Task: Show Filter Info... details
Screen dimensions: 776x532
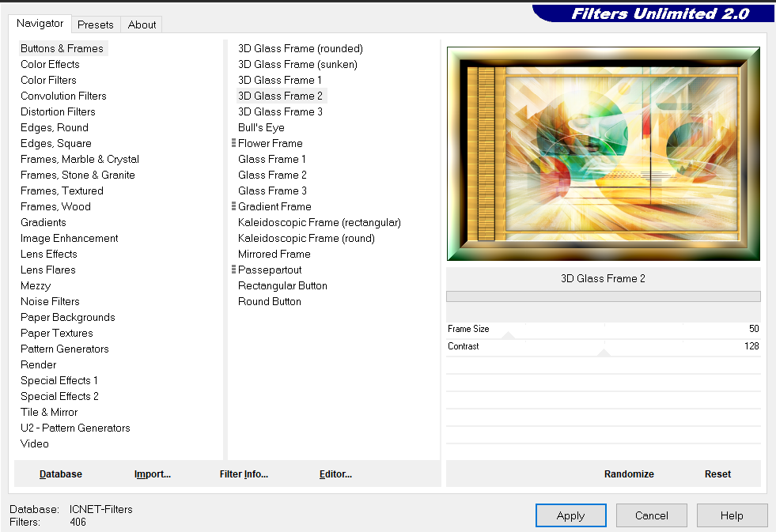Action: pyautogui.click(x=244, y=474)
